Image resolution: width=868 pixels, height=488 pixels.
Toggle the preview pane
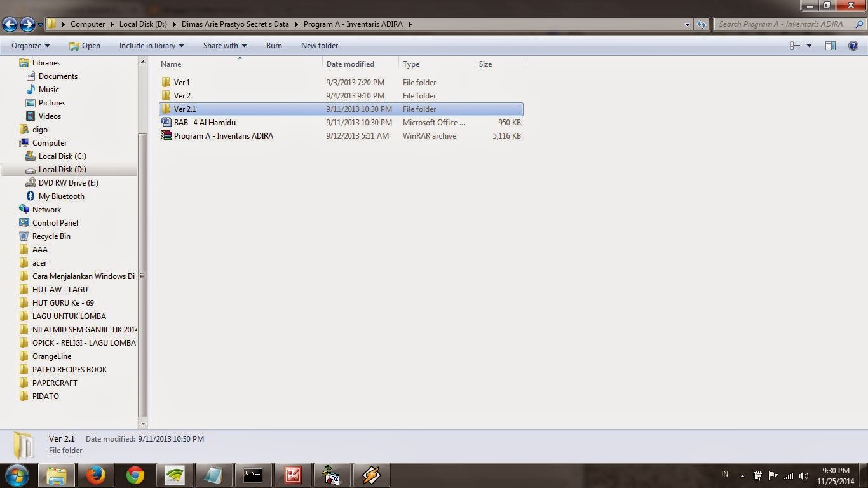[x=831, y=46]
